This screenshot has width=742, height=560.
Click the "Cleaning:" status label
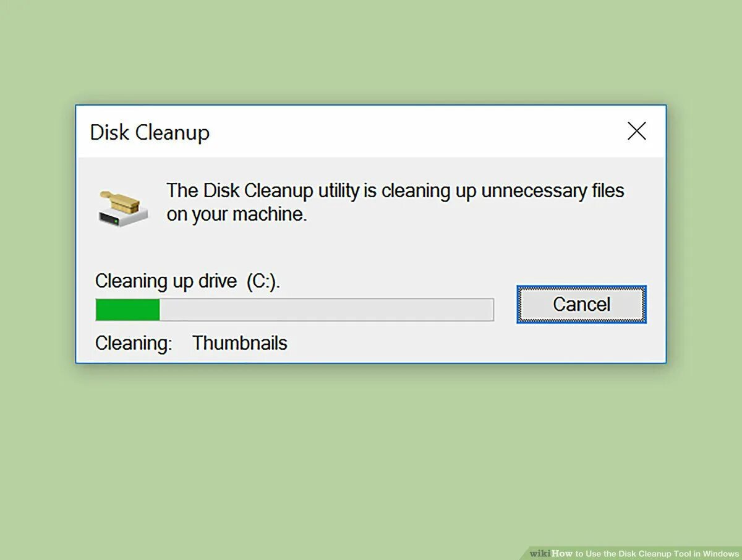[134, 343]
